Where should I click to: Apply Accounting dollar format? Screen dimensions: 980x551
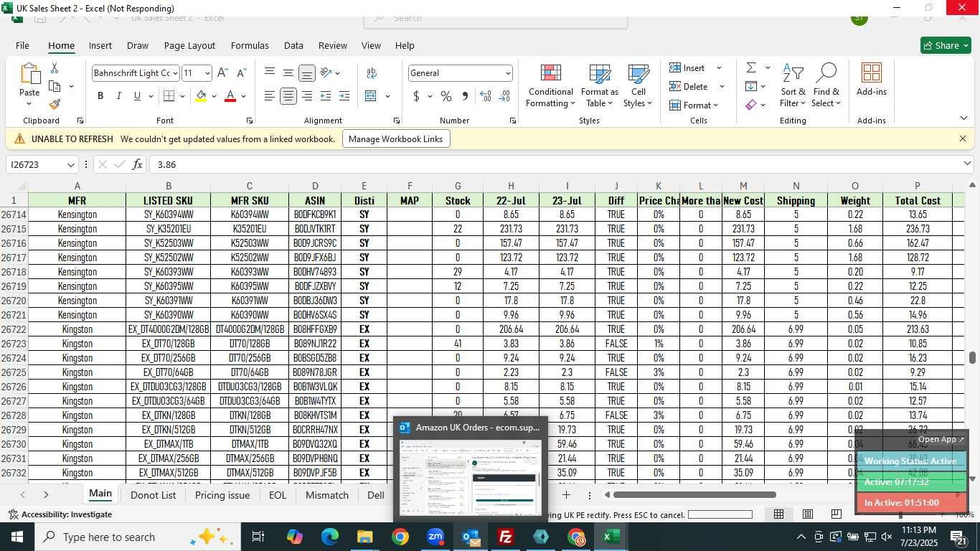coord(416,96)
